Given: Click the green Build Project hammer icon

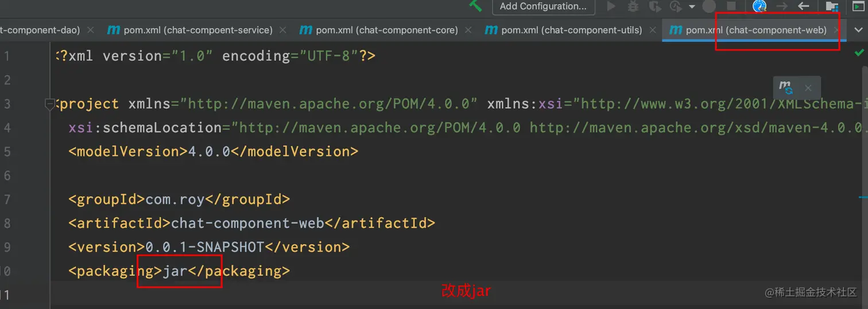Looking at the screenshot, I should tap(475, 6).
